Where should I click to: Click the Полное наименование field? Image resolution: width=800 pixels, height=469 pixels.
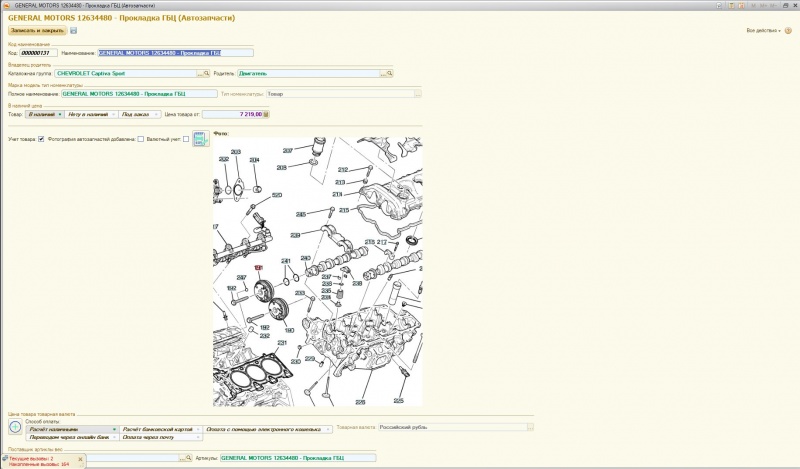[x=139, y=94]
